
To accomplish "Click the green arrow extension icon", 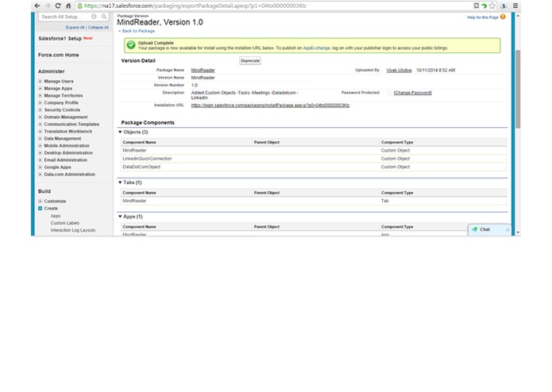I will (x=484, y=6).
